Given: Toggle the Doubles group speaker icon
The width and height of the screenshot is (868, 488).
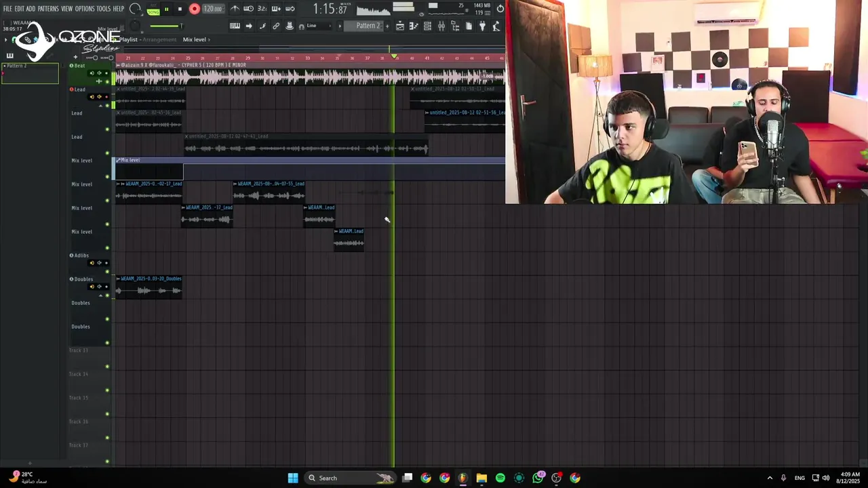Looking at the screenshot, I should 99,286.
